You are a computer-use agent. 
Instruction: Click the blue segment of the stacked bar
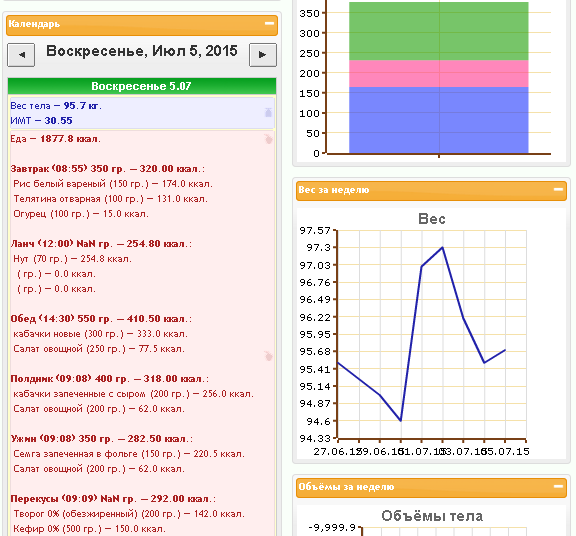pyautogui.click(x=439, y=120)
